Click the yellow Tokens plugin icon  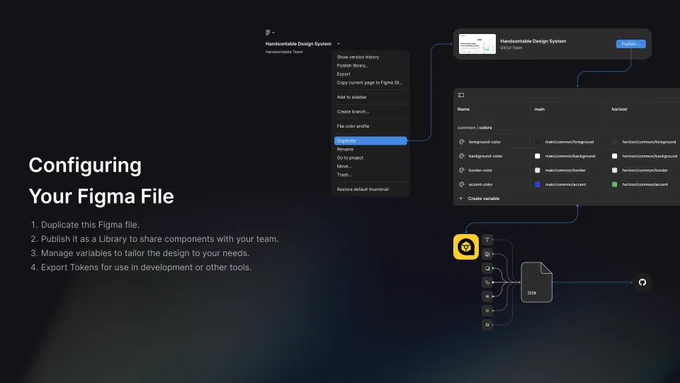(466, 247)
